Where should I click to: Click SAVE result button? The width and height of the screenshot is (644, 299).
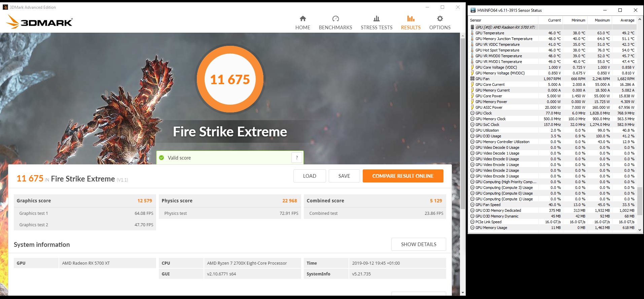pyautogui.click(x=344, y=176)
